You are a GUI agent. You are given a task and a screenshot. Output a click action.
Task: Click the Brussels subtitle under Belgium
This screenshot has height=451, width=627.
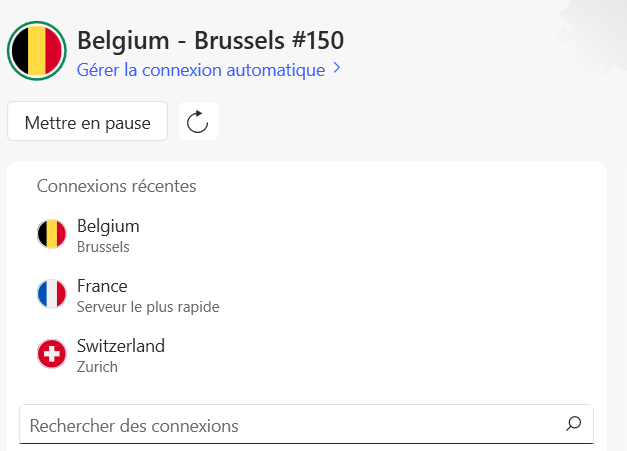pyautogui.click(x=103, y=247)
